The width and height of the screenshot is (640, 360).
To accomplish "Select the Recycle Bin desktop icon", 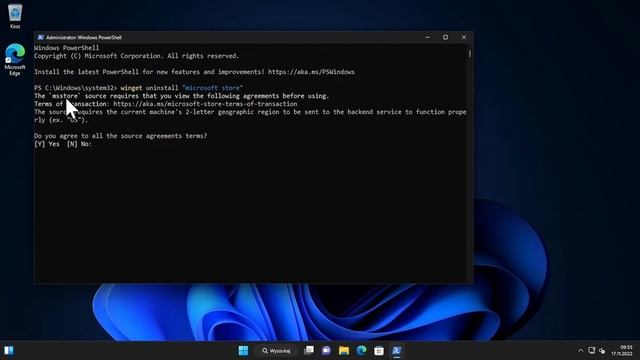I will click(x=15, y=16).
